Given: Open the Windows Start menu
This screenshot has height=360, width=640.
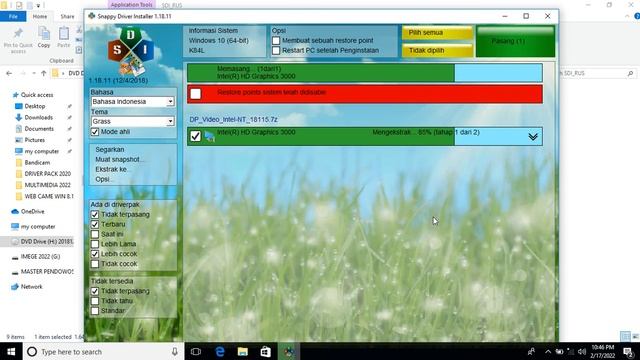Looking at the screenshot, I should pos(11,351).
